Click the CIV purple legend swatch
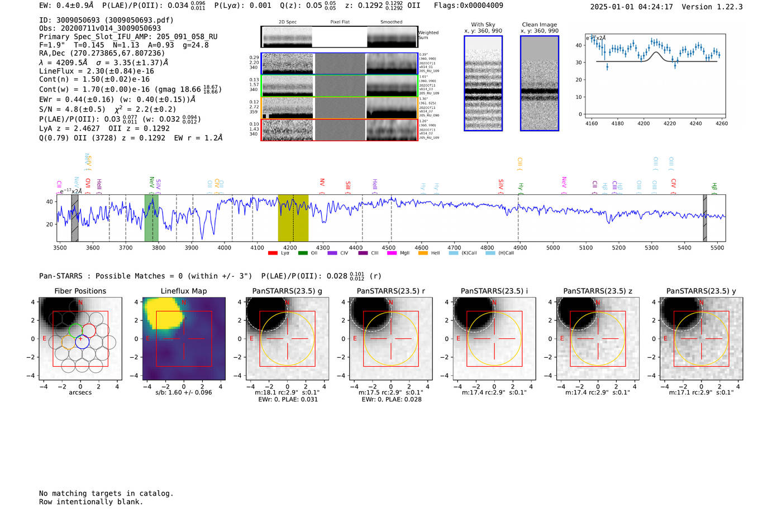The height and width of the screenshot is (532, 782). tap(332, 253)
